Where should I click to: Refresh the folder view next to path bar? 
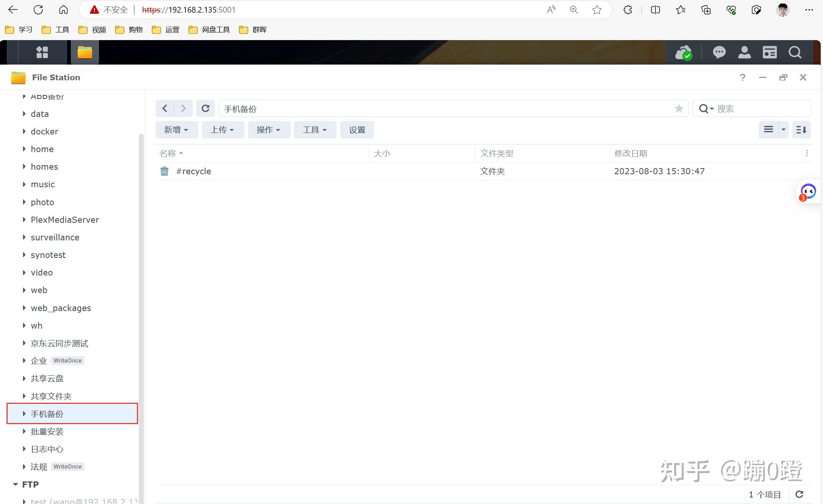point(205,109)
